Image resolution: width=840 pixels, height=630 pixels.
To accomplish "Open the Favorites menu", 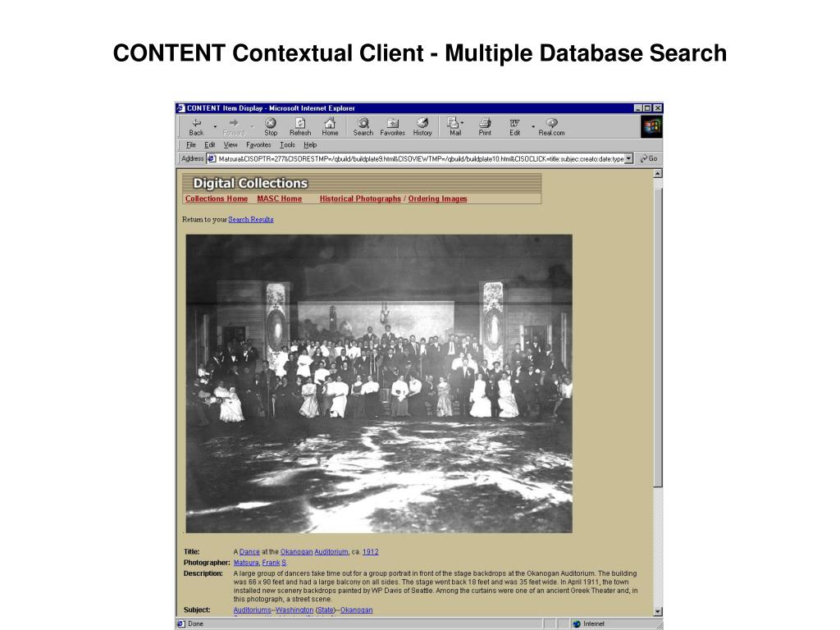I will pyautogui.click(x=258, y=144).
